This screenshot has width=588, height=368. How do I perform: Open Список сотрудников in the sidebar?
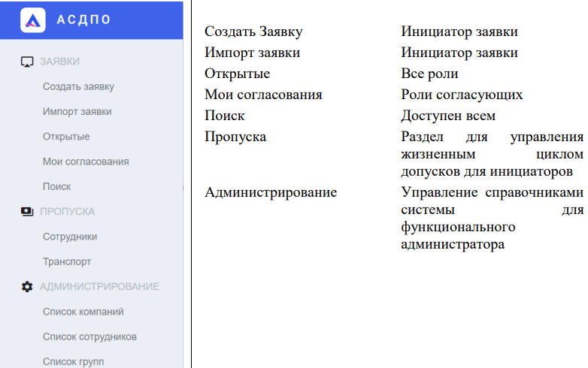pos(89,336)
